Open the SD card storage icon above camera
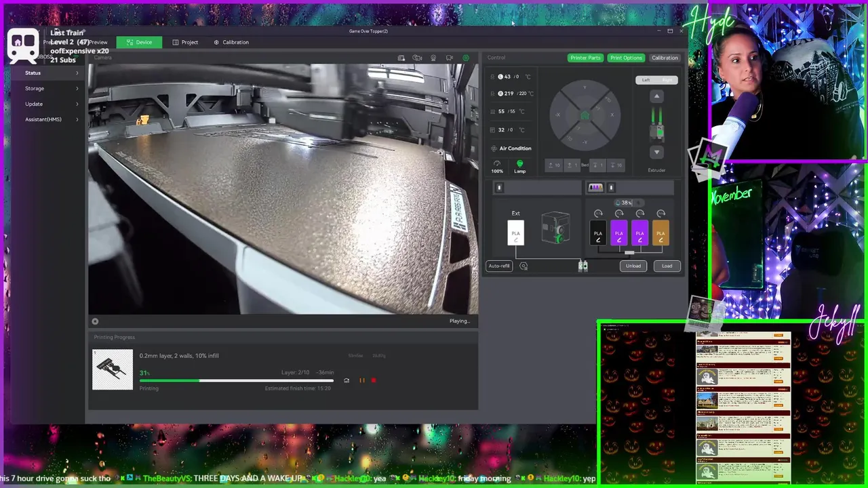Screen dimensions: 868x488 pos(401,58)
